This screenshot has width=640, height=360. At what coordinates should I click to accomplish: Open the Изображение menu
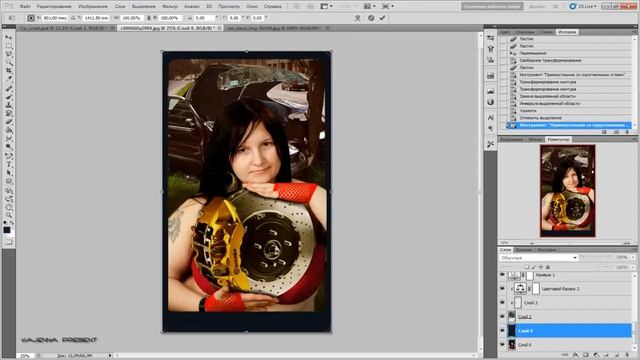point(93,7)
